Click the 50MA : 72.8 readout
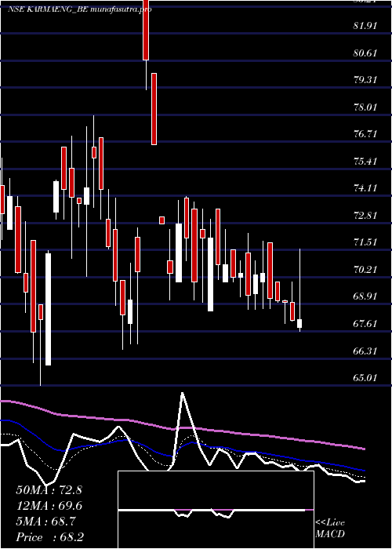Screen dimensions: 392x549 point(49,490)
